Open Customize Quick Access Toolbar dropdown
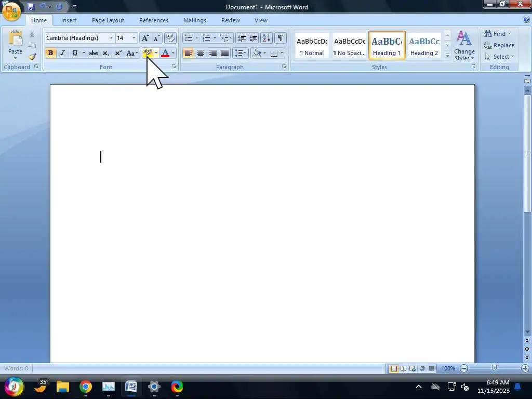 (74, 6)
